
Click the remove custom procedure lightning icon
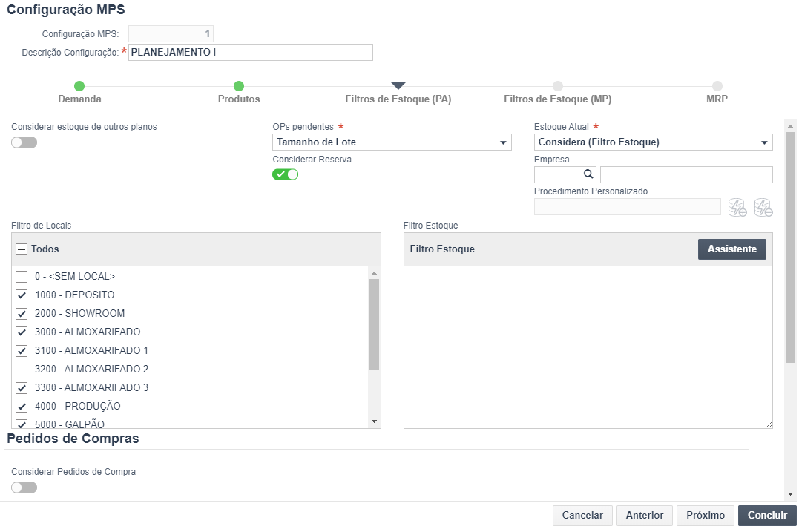tap(763, 208)
